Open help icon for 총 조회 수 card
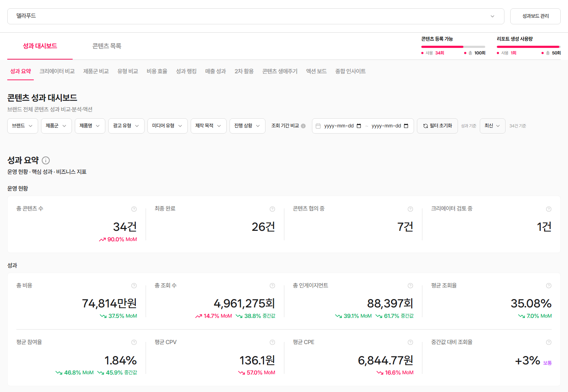Viewport: 568px width, 392px height. click(272, 286)
